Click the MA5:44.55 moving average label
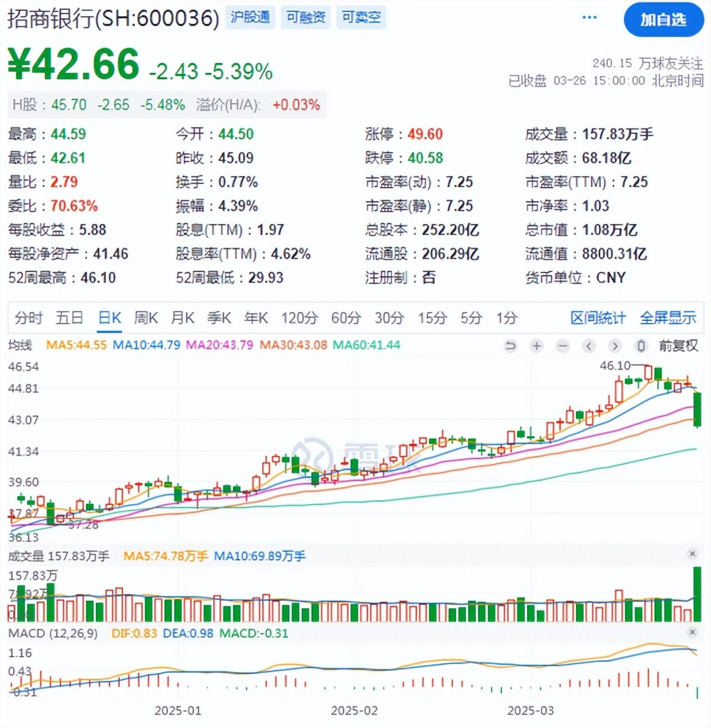 click(x=76, y=345)
